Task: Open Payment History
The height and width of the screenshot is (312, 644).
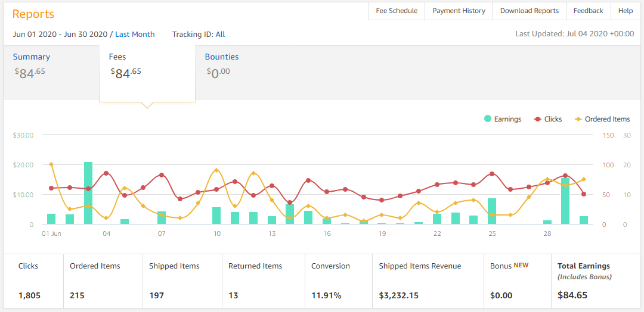Action: tap(459, 11)
